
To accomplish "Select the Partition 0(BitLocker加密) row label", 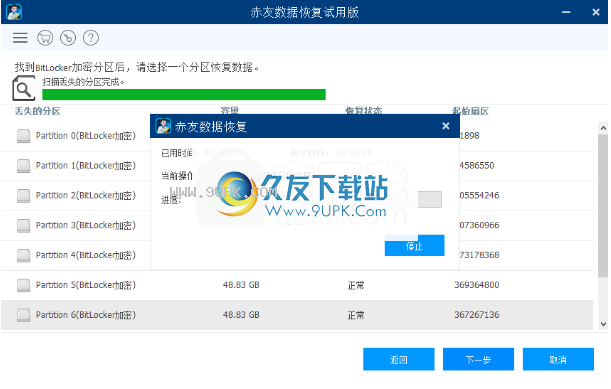I will point(86,136).
